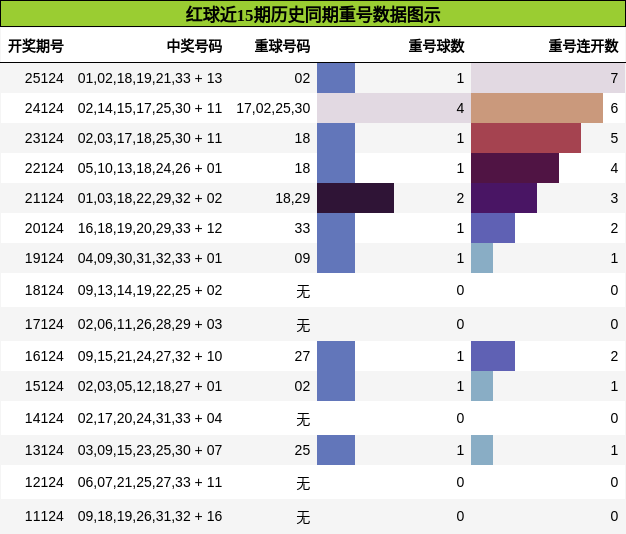Viewport: 626px width, 534px height.
Task: Select winning numbers 09,13,14,19,22,25 + 02
Action: tap(150, 290)
